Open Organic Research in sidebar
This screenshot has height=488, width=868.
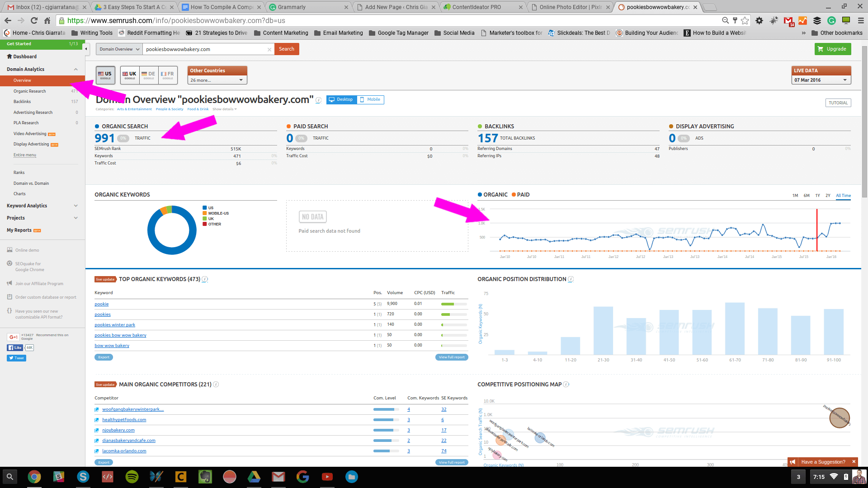pos(29,91)
